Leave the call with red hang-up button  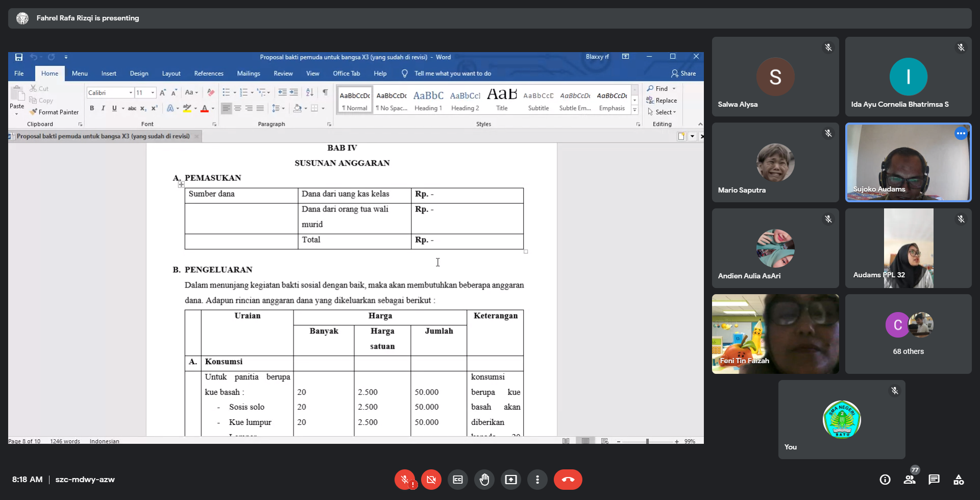pos(568,480)
